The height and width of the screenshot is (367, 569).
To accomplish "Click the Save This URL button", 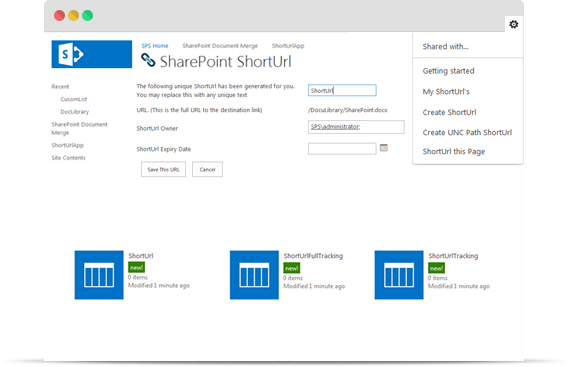I will click(163, 170).
